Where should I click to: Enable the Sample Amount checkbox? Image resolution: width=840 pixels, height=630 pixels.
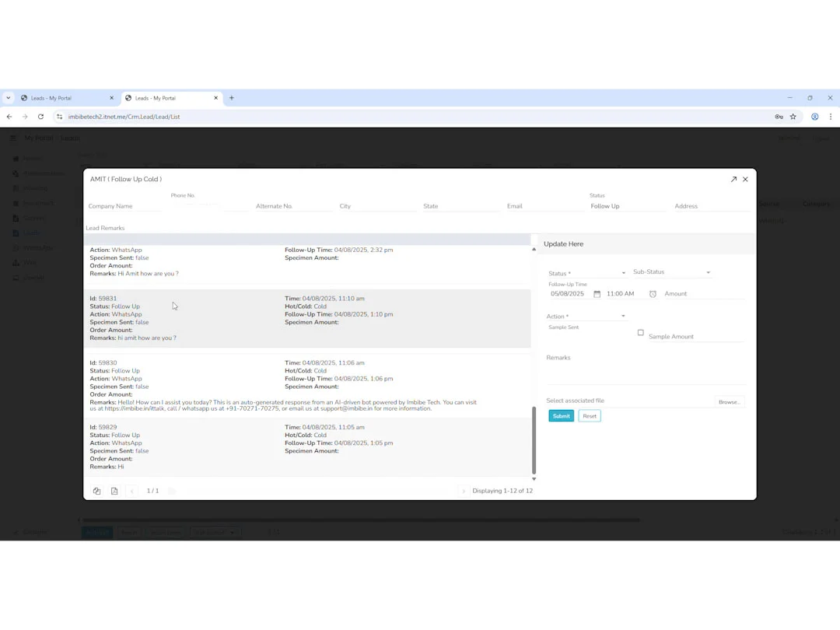click(x=640, y=332)
